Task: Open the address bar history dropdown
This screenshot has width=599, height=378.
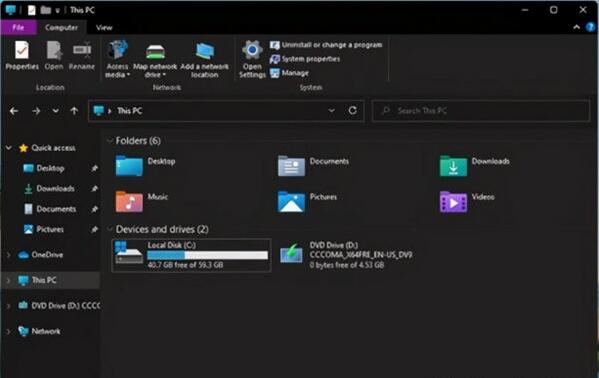Action: pyautogui.click(x=331, y=110)
